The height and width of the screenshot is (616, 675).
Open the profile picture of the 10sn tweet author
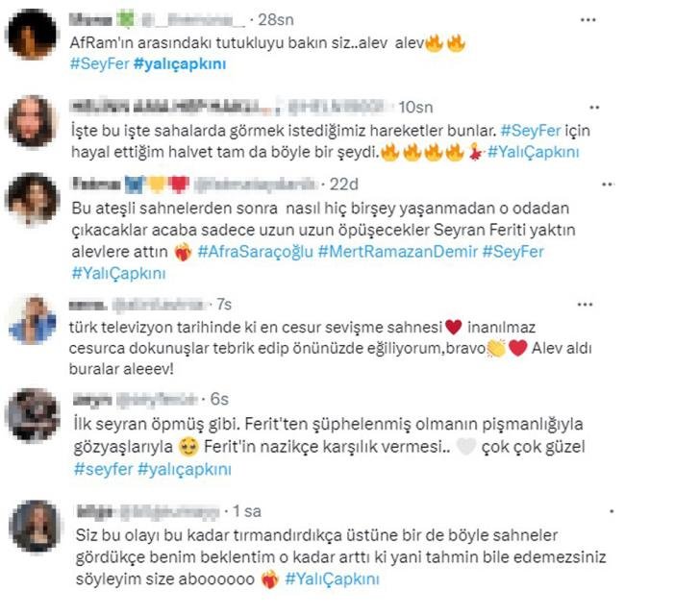click(33, 121)
